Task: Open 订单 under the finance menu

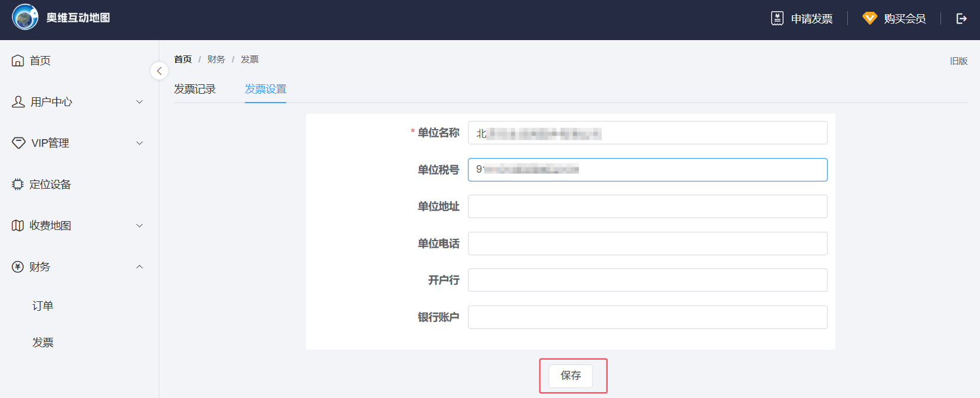Action: coord(43,306)
